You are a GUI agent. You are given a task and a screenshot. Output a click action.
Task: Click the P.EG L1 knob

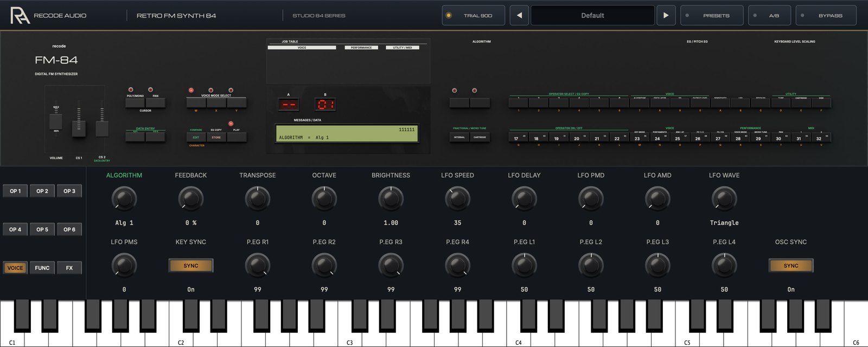click(524, 265)
